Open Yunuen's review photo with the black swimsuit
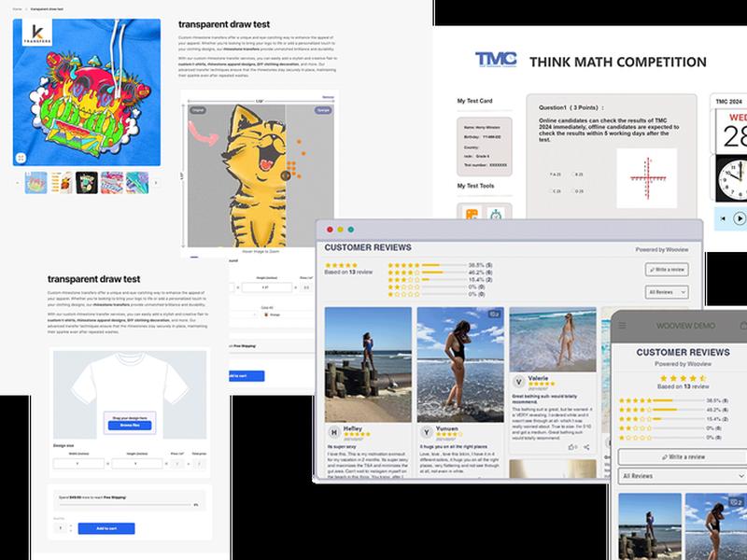This screenshot has height=560, width=747. (460, 365)
